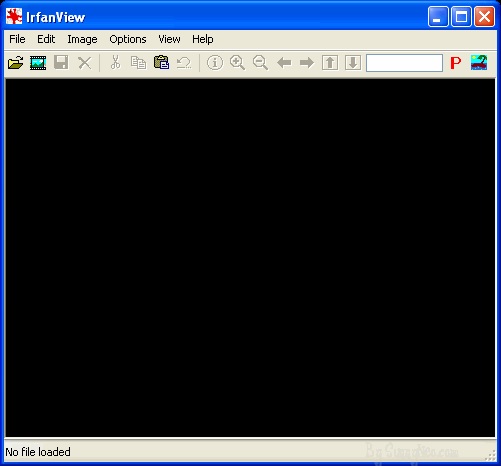Image resolution: width=501 pixels, height=466 pixels.
Task: Click the Undo arrow icon
Action: click(184, 63)
